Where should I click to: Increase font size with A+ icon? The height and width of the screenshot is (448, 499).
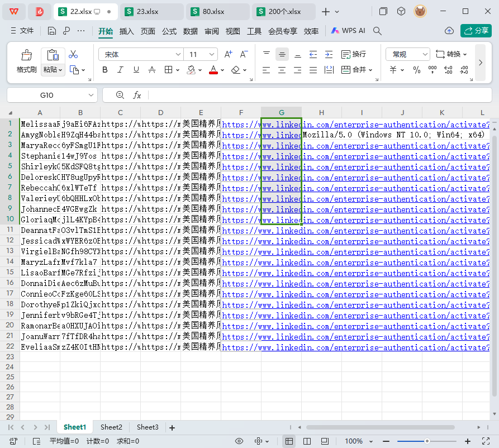tap(228, 54)
